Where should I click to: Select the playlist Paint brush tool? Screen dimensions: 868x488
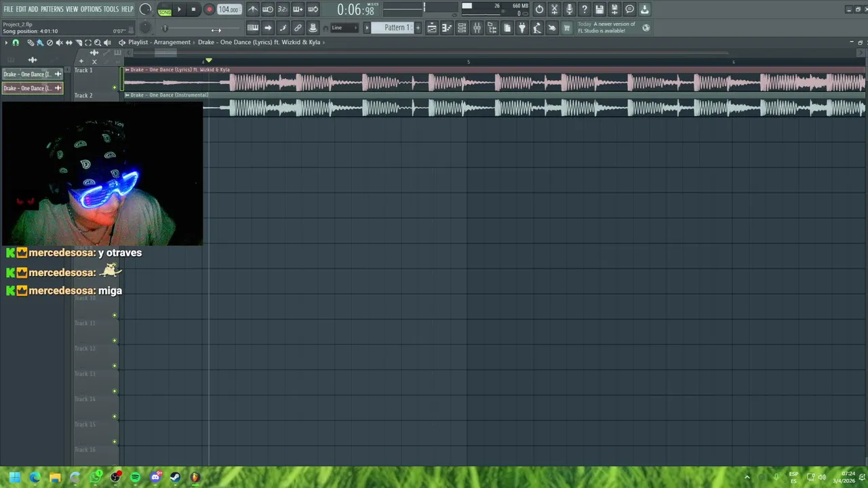pos(40,43)
